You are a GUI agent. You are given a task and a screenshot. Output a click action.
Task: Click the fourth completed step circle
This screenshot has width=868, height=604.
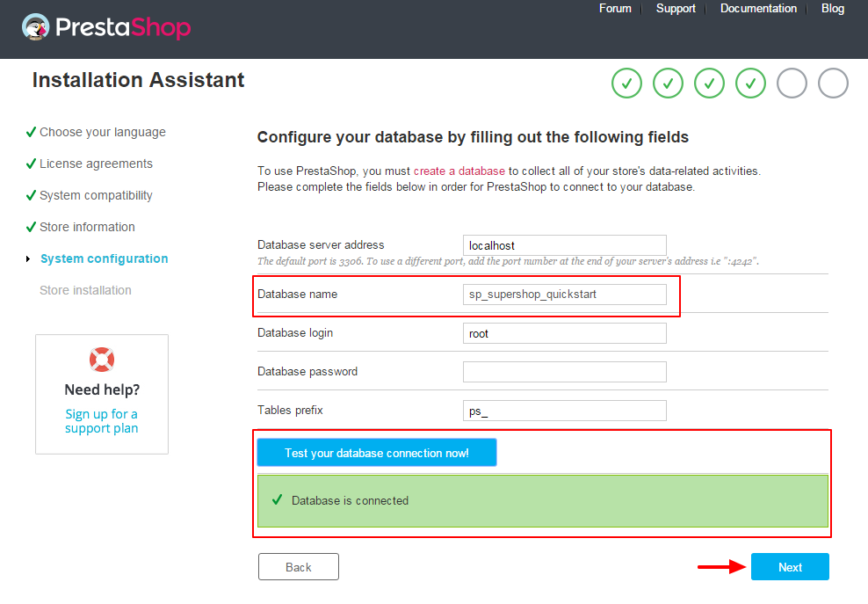pos(750,84)
